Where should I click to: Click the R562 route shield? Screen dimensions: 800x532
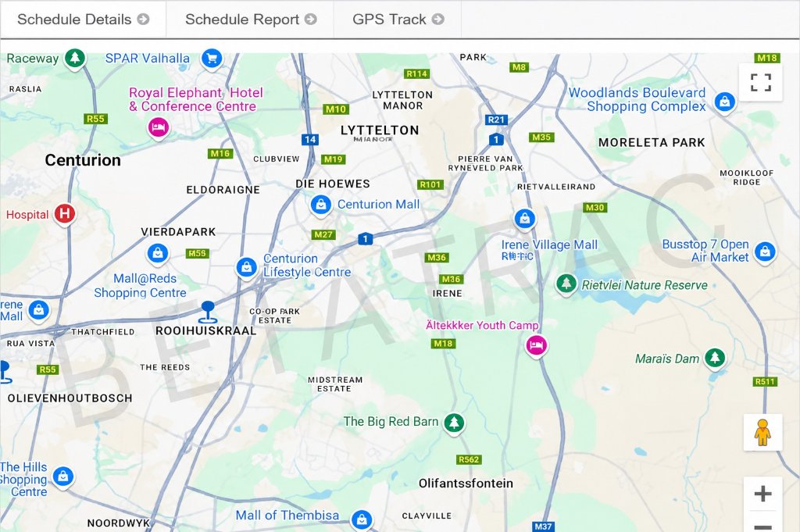pos(469,459)
